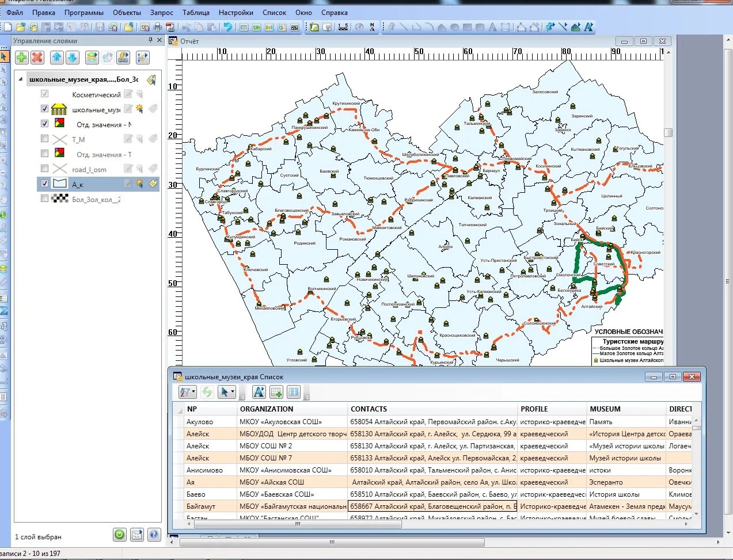This screenshot has height=560, width=733.
Task: Open a New Graph window icon
Action: [x=269, y=27]
